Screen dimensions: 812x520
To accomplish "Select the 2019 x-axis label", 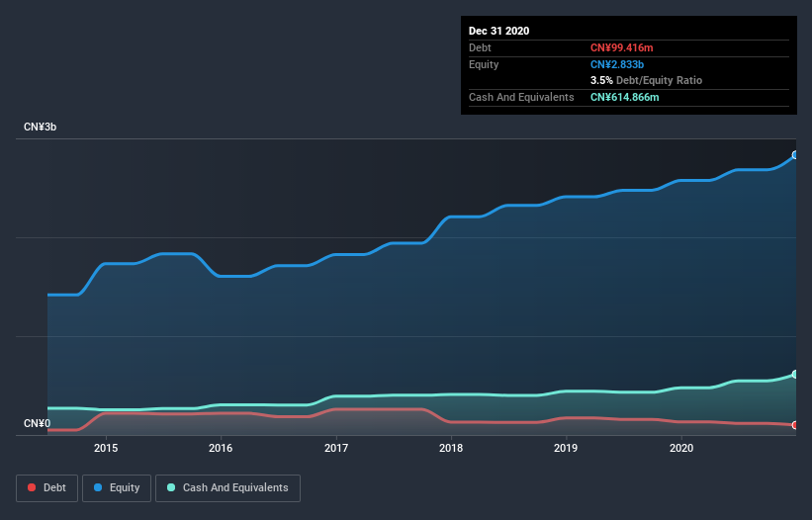I will point(566,448).
